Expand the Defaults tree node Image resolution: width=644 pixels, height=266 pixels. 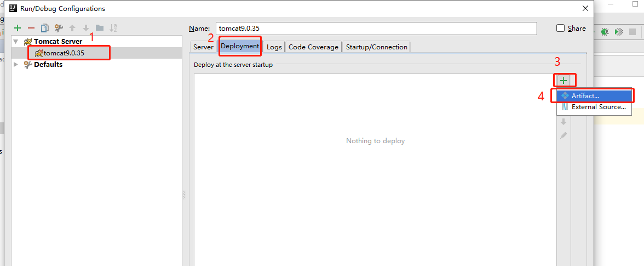16,65
